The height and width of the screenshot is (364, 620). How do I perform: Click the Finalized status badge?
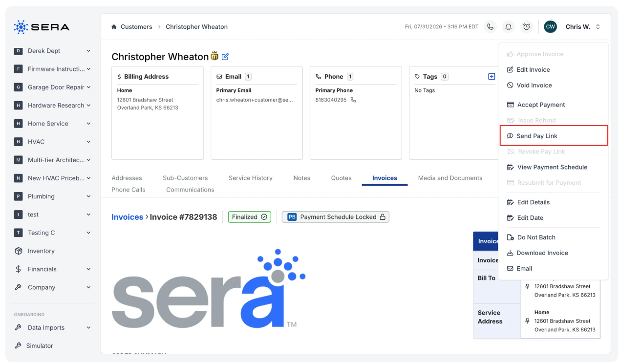[x=250, y=217]
